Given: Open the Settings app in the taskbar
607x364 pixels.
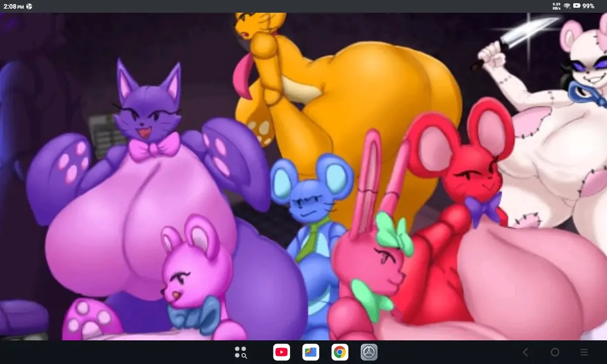Looking at the screenshot, I should click(369, 352).
